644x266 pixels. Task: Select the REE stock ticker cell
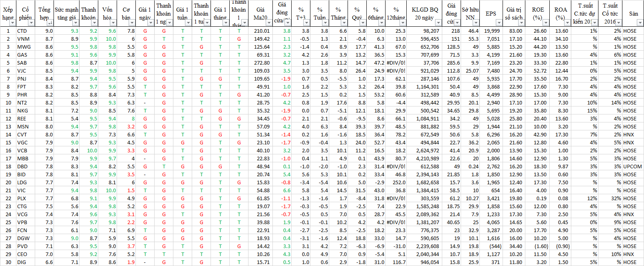(25, 118)
